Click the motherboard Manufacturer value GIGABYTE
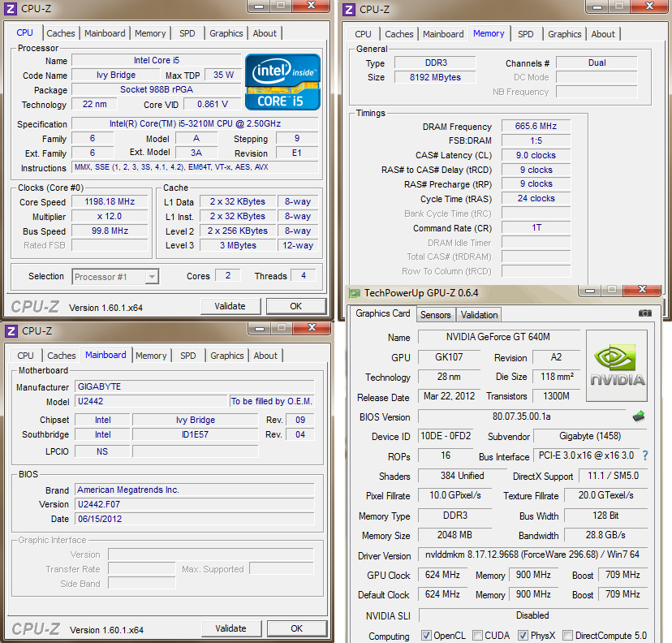This screenshot has width=672, height=643. pyautogui.click(x=195, y=386)
